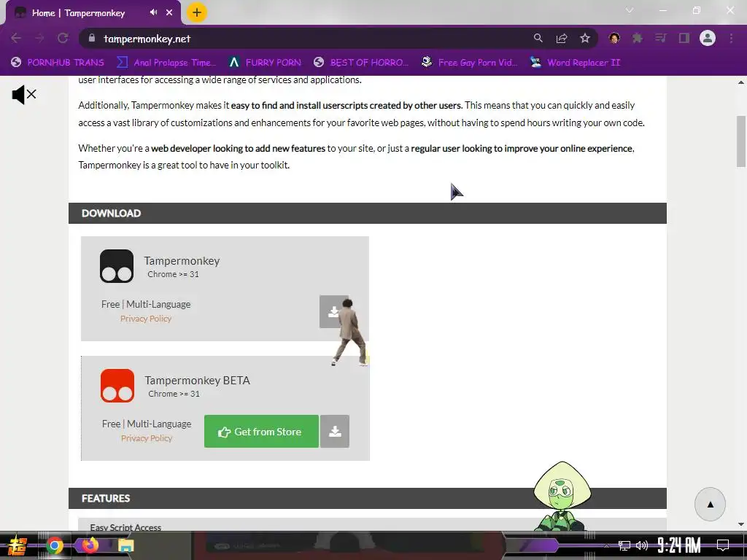This screenshot has width=747, height=560.
Task: Open the media controls icon
Action: coord(661,38)
